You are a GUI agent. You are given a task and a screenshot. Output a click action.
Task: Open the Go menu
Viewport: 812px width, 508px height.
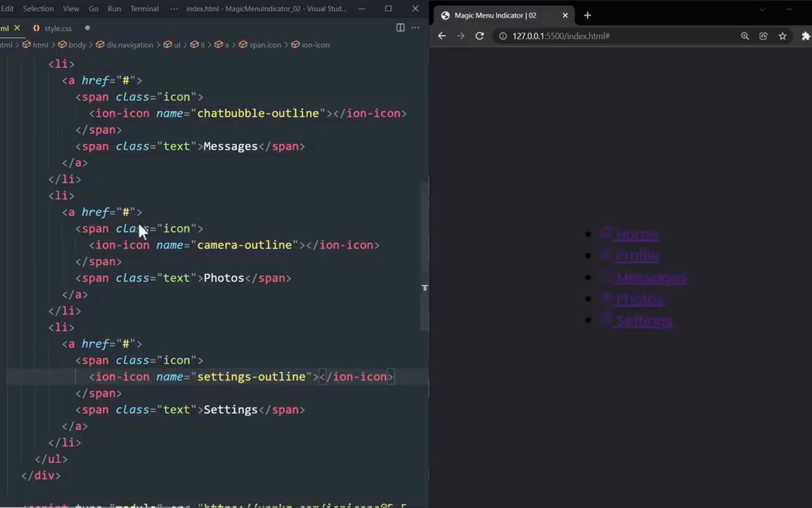click(x=94, y=8)
